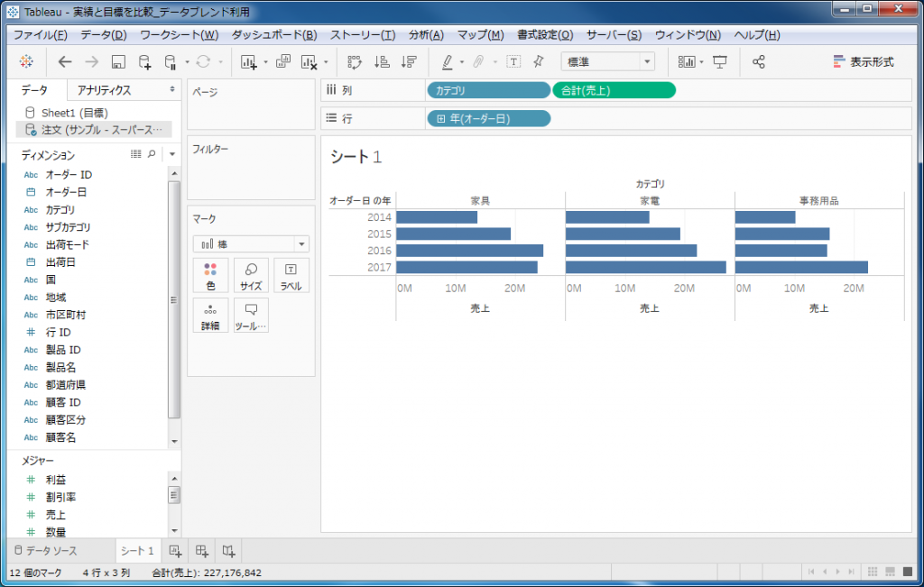The height and width of the screenshot is (587, 924).
Task: Select the Sheet1 (目標) data source
Action: [x=74, y=113]
